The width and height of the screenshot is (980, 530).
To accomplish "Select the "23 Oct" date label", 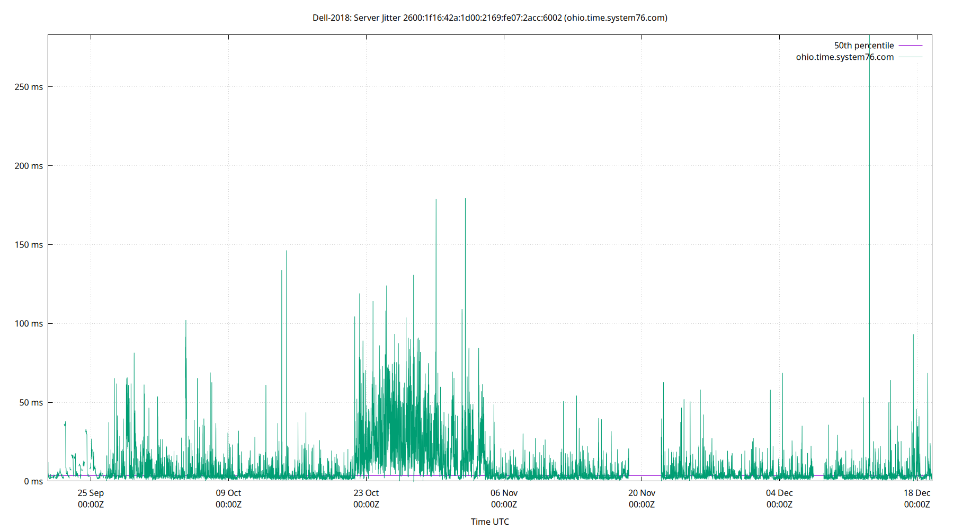I will pos(366,493).
